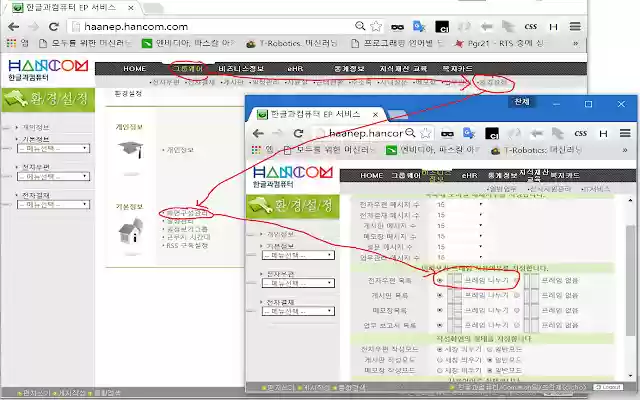
Task: Open the Google Translate extension in rear window
Action: click(419, 27)
